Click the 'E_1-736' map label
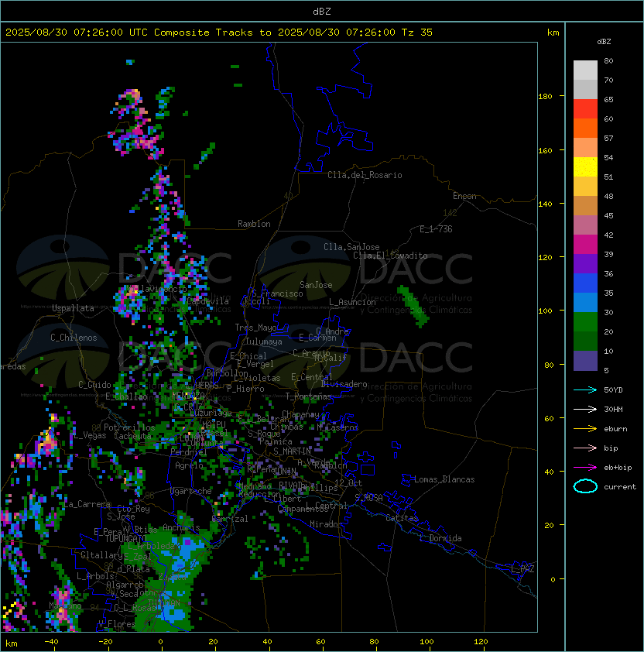Screen dimensions: 644x652 pos(436,229)
